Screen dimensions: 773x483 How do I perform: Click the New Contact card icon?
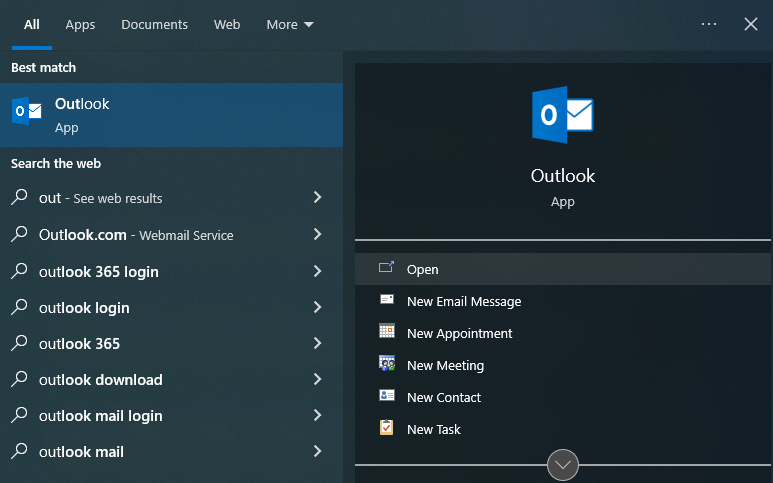tap(386, 395)
